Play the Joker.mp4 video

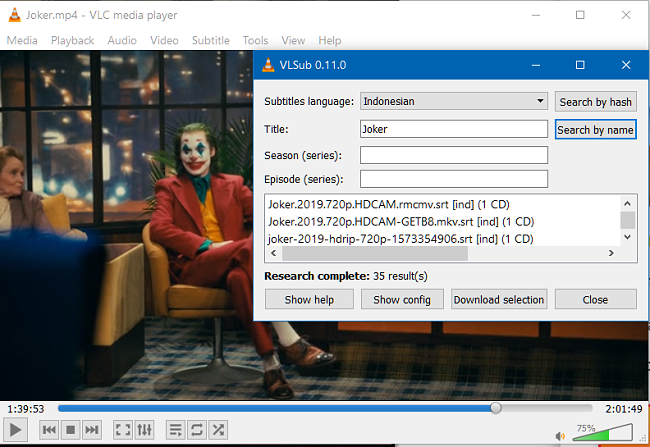tap(15, 430)
